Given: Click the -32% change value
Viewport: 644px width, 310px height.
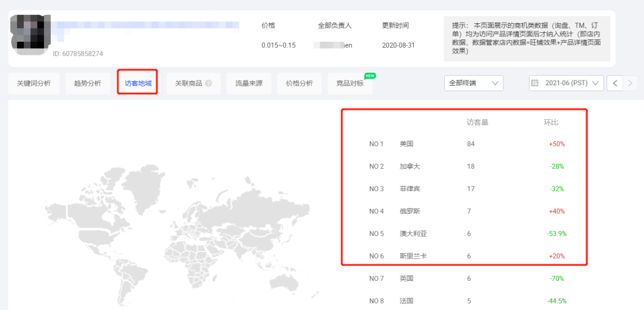Looking at the screenshot, I should 557,189.
